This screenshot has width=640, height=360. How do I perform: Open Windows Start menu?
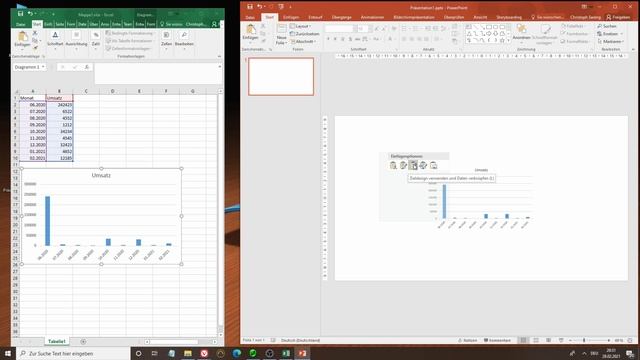(x=8, y=353)
